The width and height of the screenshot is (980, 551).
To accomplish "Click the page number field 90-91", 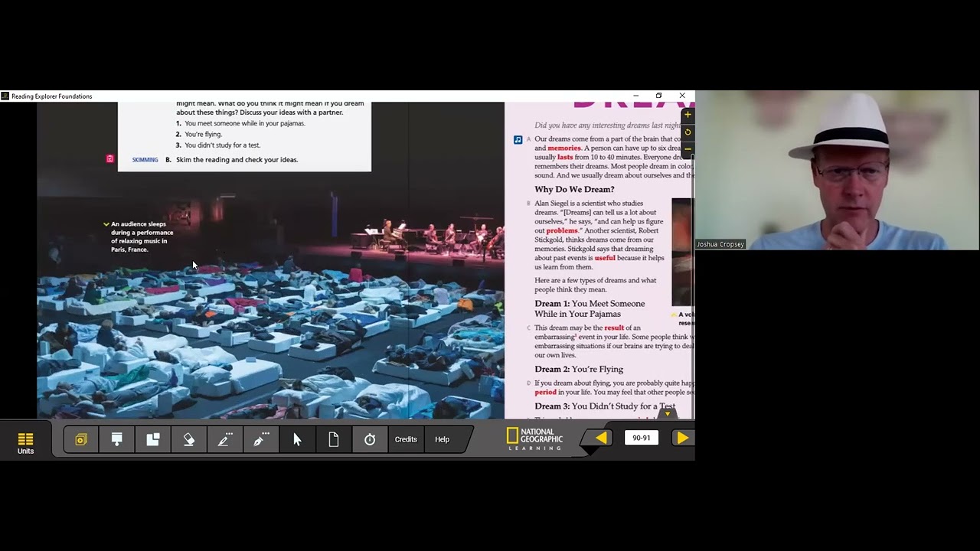I will click(642, 438).
